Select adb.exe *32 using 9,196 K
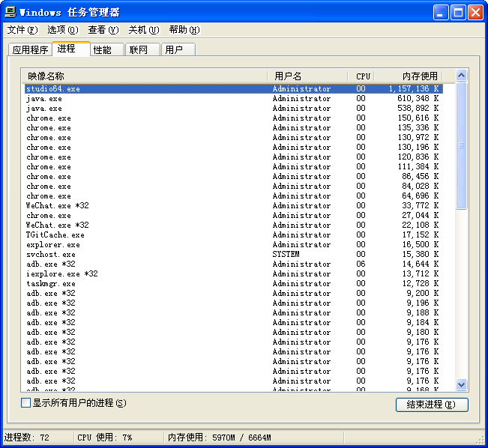Image resolution: width=488 pixels, height=448 pixels. 234,303
